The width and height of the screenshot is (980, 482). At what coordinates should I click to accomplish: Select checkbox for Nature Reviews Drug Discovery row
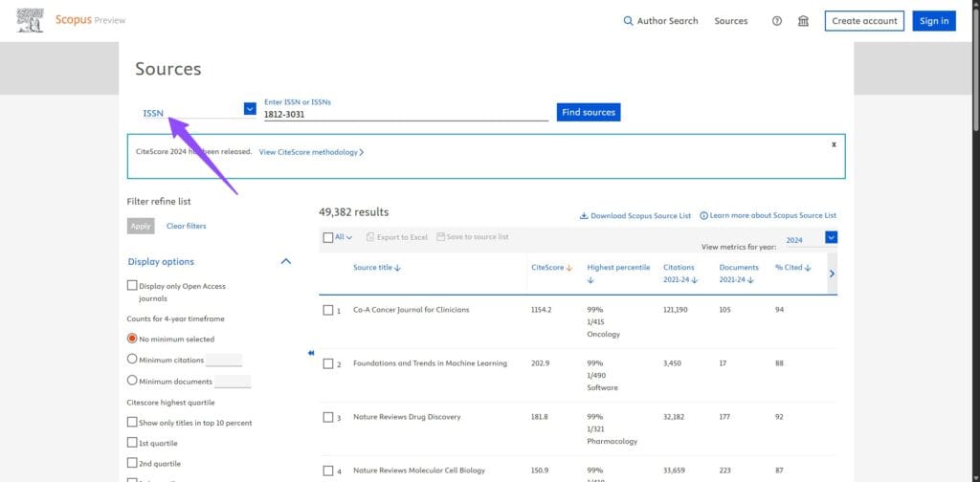click(328, 417)
